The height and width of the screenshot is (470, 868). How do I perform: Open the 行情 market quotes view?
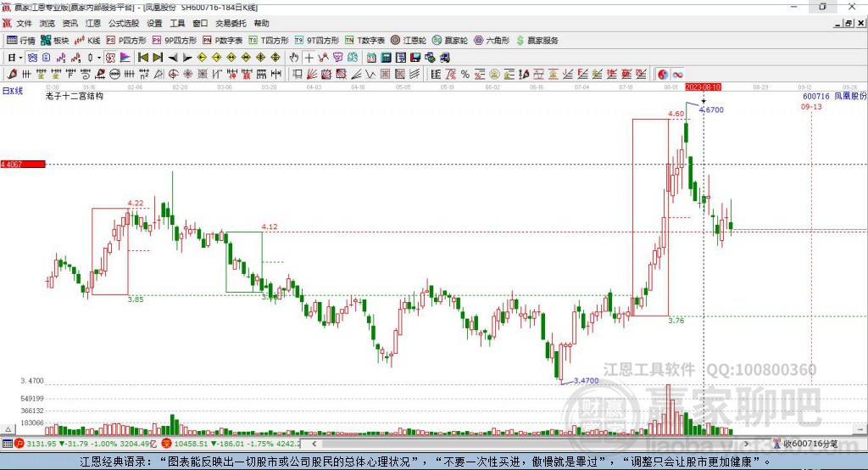pyautogui.click(x=21, y=40)
